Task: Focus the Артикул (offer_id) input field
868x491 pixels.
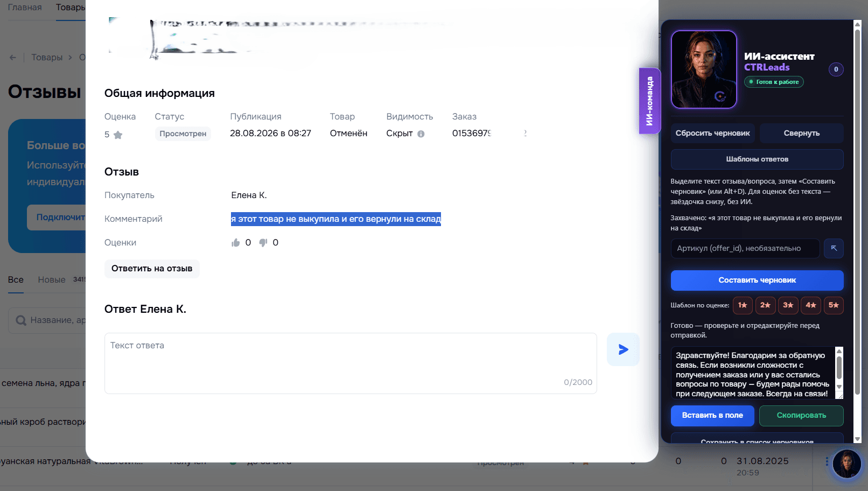Action: point(745,248)
